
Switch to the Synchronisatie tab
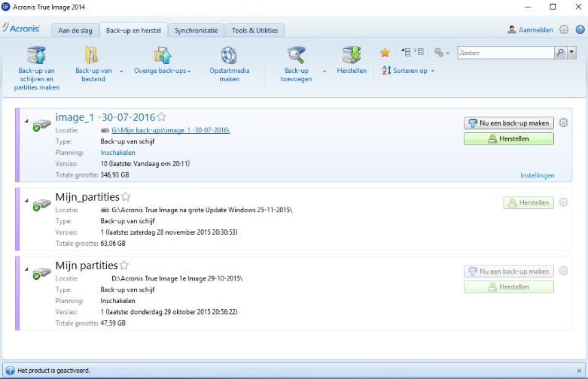click(197, 31)
